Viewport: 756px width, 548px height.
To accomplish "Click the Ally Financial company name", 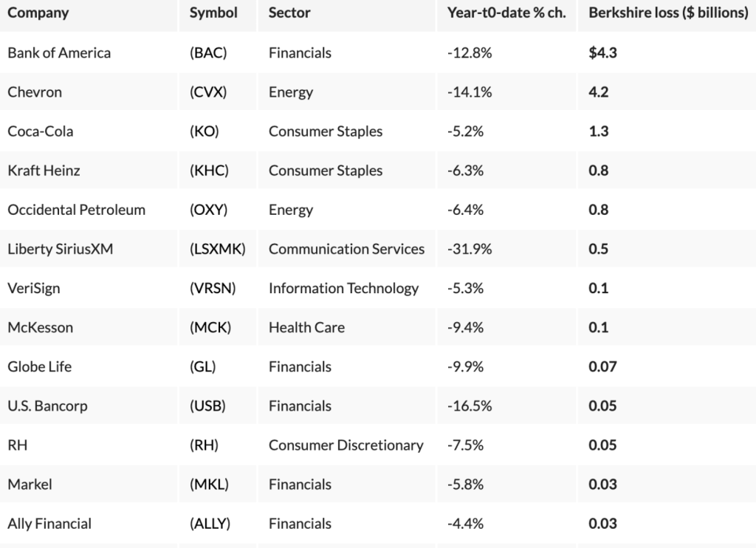I will (x=49, y=524).
